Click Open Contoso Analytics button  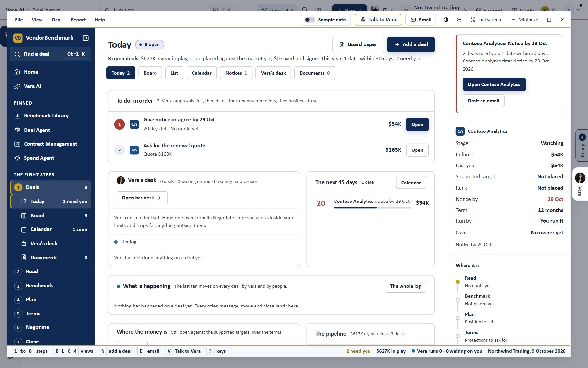(x=494, y=84)
